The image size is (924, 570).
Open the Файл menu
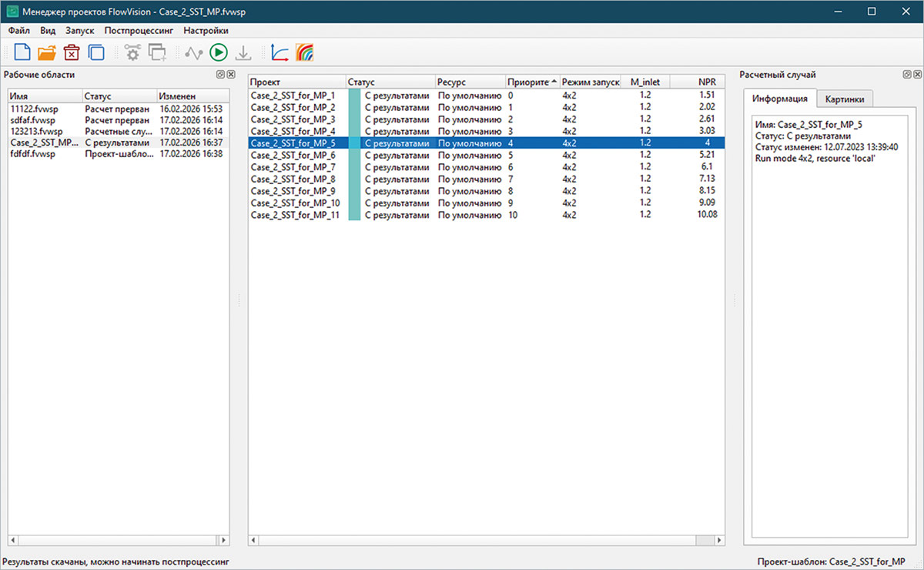tap(19, 31)
